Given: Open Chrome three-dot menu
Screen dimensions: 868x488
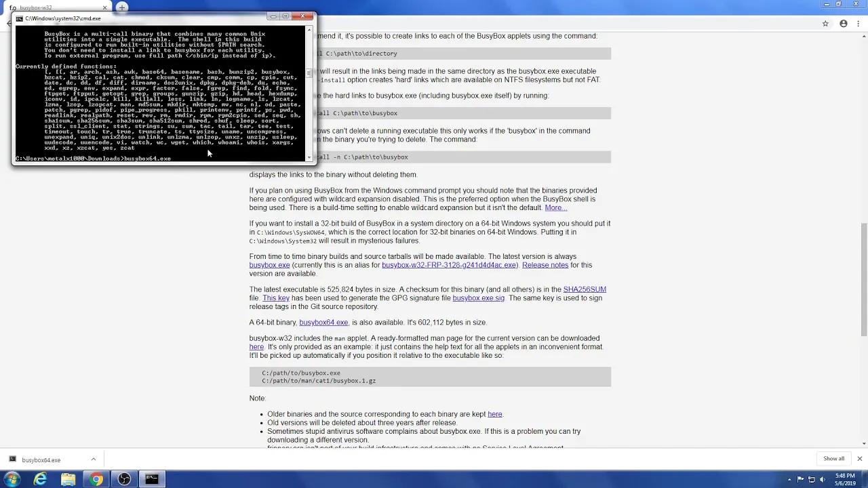Looking at the screenshot, I should (859, 24).
